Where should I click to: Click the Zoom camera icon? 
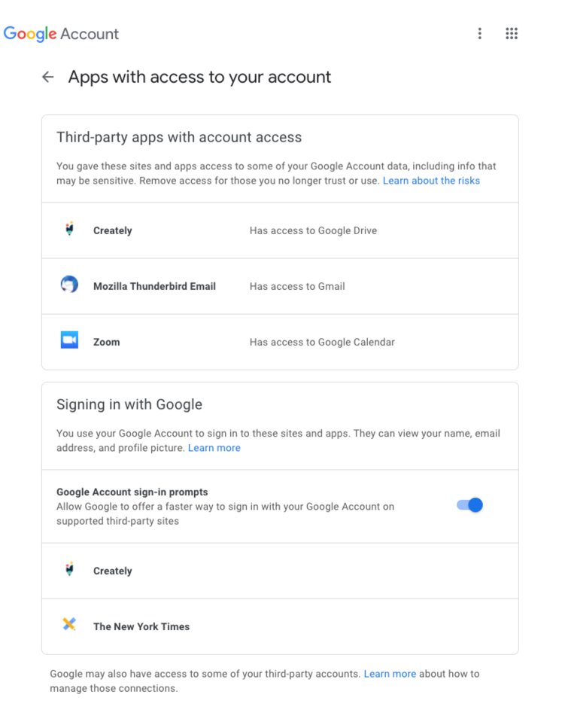[69, 341]
